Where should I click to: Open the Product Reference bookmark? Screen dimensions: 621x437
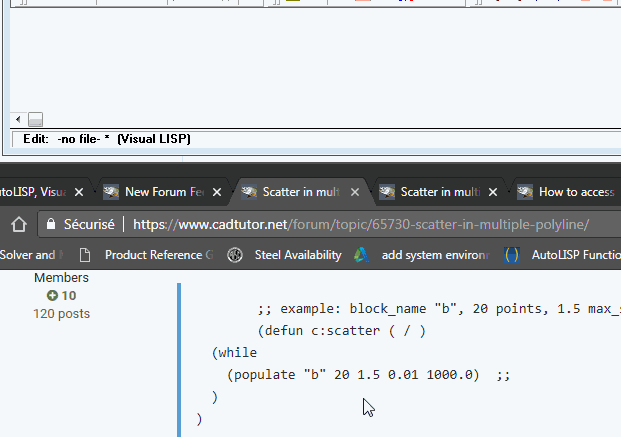[x=159, y=255]
